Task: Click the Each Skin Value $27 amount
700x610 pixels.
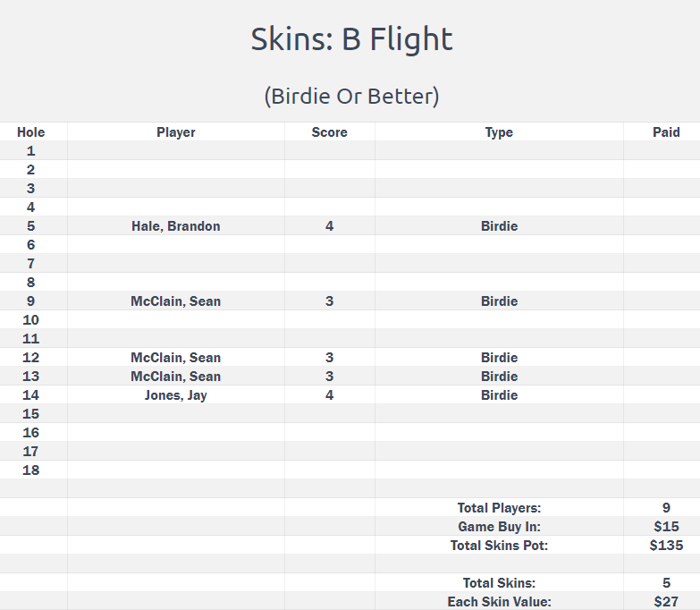Action: 667,602
